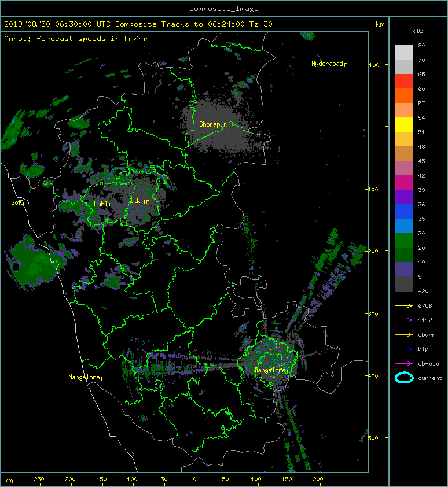Click the purple 111V arrow in legend
Screen dimensions: 448x487
tap(404, 320)
